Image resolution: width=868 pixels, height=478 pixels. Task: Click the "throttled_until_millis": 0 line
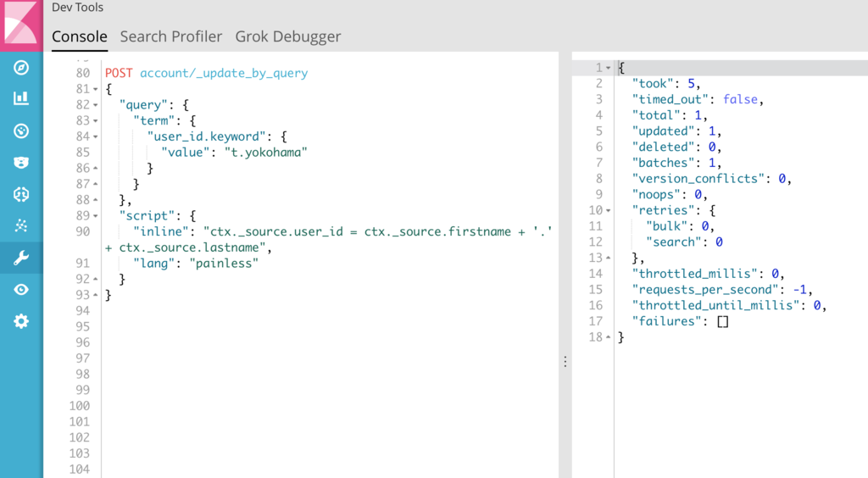[730, 305]
